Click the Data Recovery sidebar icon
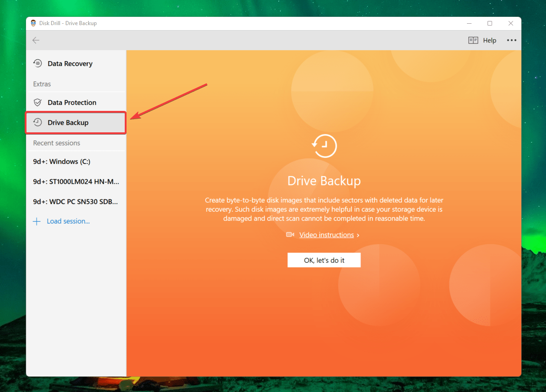The image size is (546, 392). (x=37, y=63)
